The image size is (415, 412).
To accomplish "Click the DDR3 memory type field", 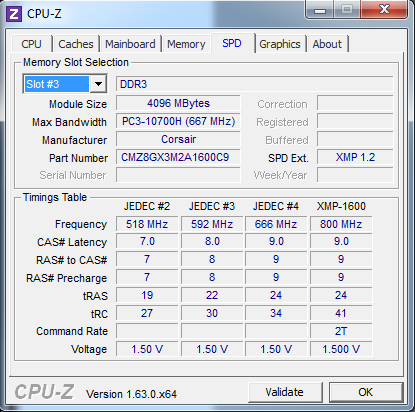I will [255, 84].
